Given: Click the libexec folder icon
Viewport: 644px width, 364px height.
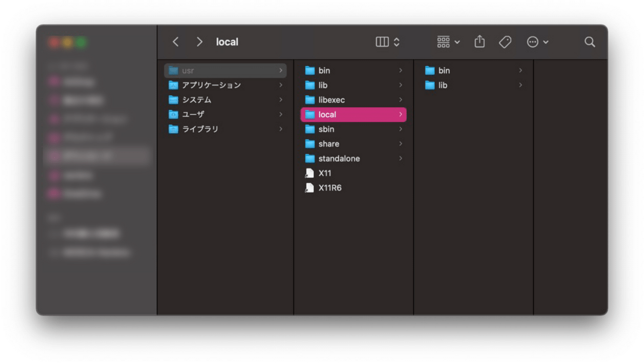Looking at the screenshot, I should [x=310, y=100].
